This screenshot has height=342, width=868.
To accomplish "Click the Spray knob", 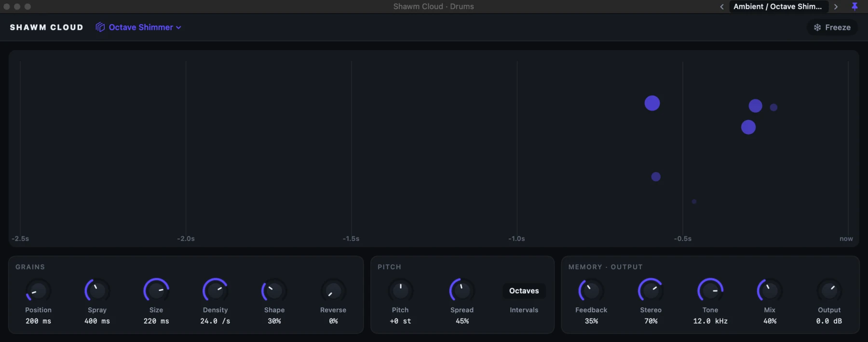I will 97,290.
